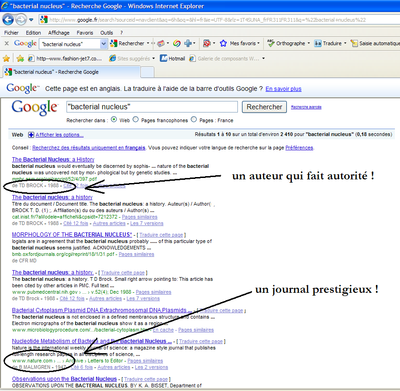Open the Hotmail favorite
This screenshot has width=400, height=391.
tap(172, 59)
